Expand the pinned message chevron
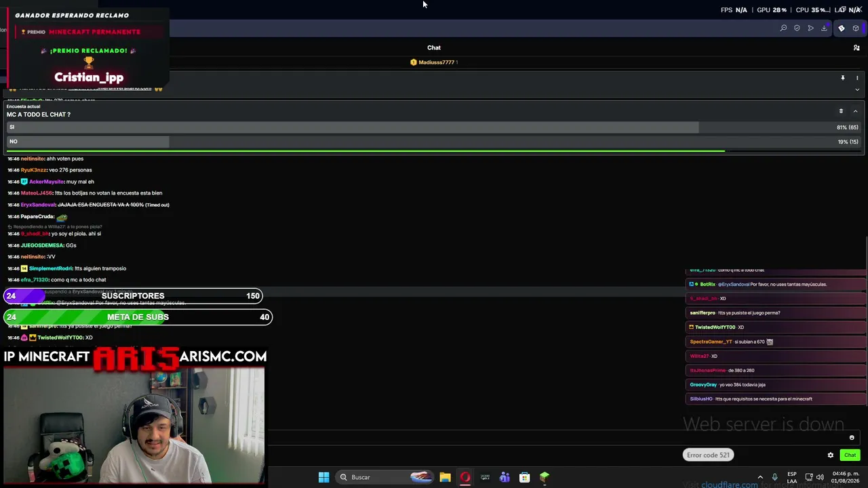 tap(857, 89)
